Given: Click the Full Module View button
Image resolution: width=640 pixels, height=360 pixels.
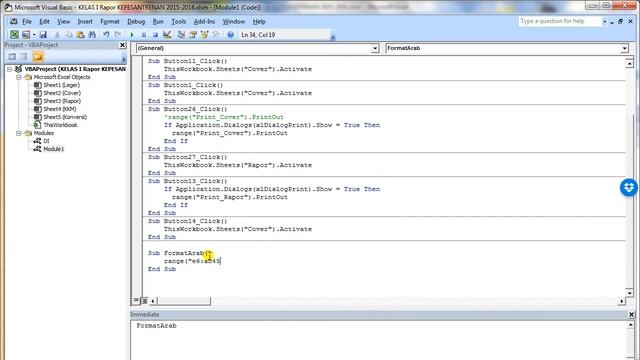Looking at the screenshot, I should 144,301.
